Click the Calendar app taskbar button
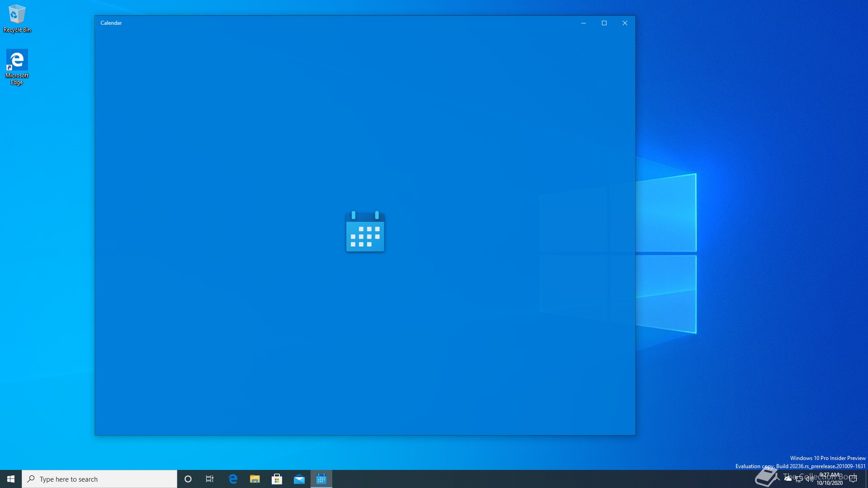 (321, 479)
